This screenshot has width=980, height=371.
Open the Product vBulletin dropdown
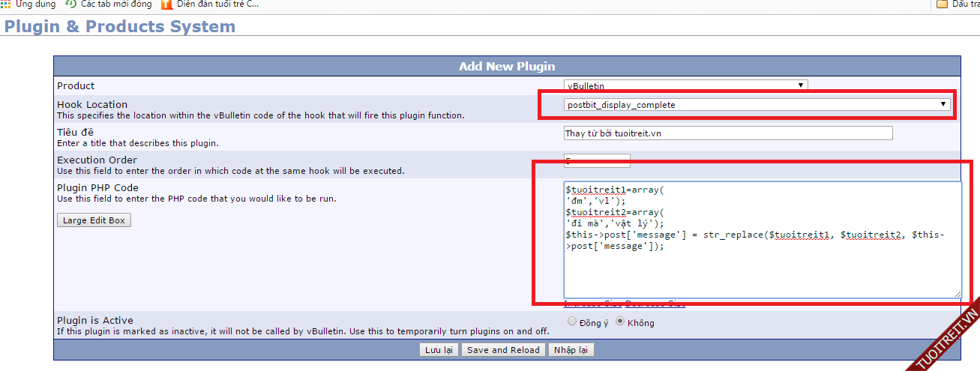685,86
